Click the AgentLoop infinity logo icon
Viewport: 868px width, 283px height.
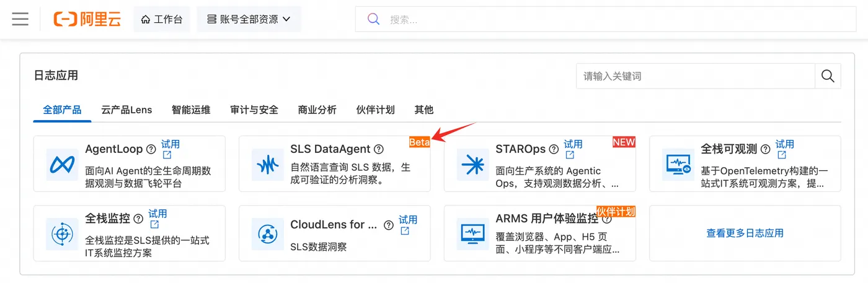[62, 165]
